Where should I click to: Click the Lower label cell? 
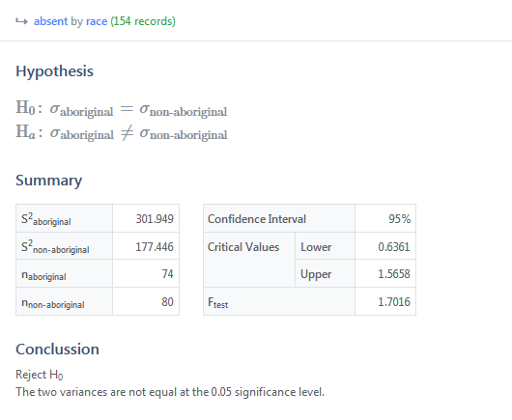click(325, 246)
